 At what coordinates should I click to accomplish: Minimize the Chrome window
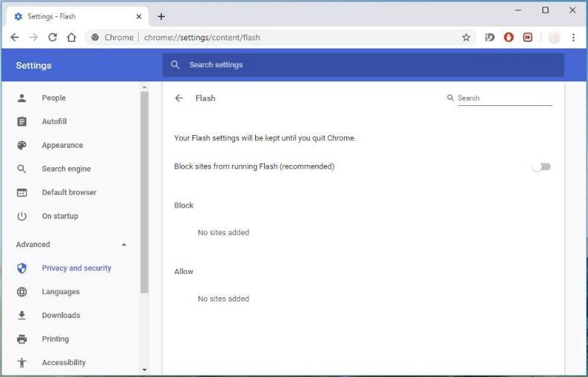pos(519,10)
